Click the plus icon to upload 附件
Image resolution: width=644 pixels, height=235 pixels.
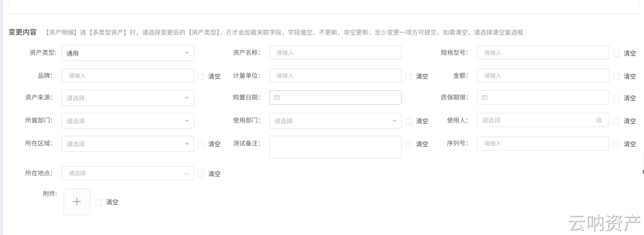tap(77, 202)
